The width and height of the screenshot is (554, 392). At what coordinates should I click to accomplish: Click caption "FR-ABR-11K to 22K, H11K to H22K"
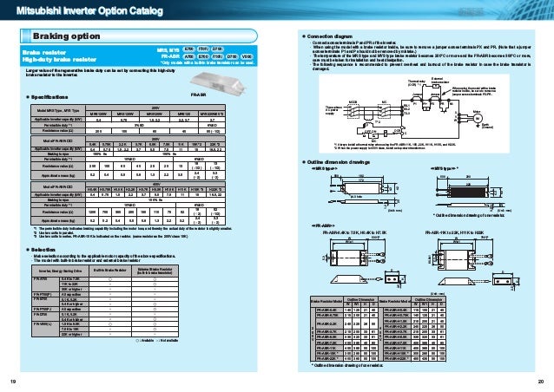click(455, 233)
